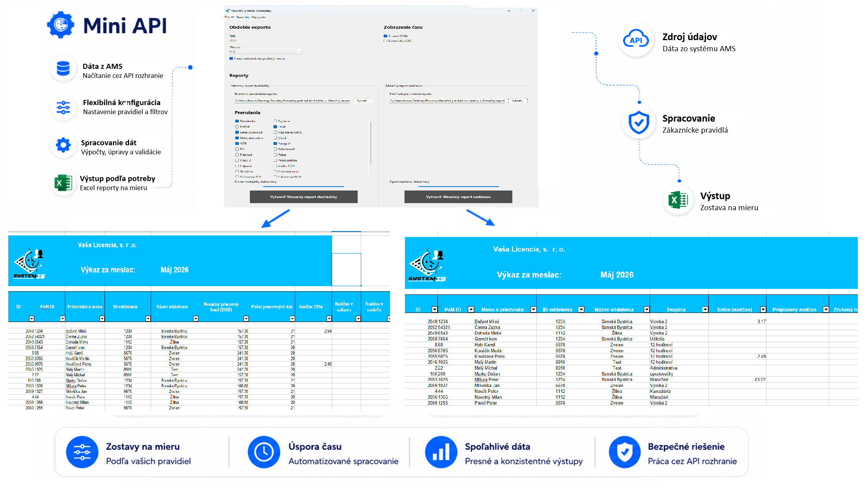Click Vybrať for the overtime report folder
The image size is (868, 494).
coord(517,101)
